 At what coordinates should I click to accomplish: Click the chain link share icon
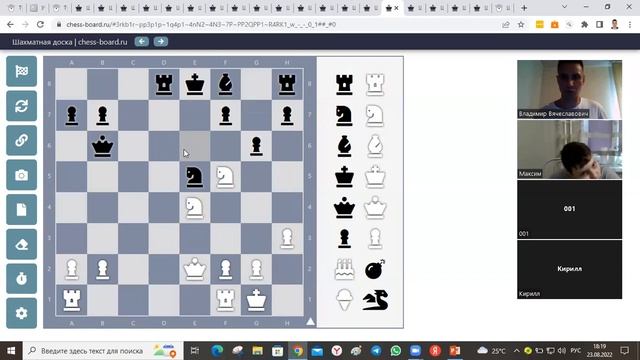[x=22, y=140]
